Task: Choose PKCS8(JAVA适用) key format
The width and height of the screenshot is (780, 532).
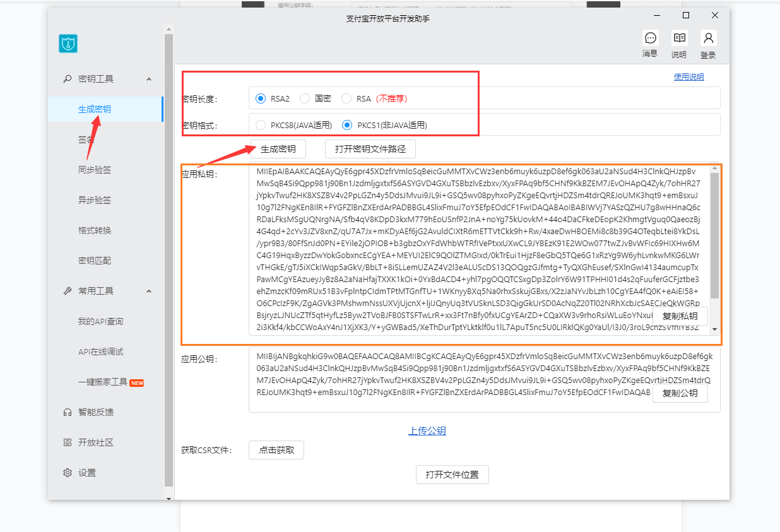Action: tap(261, 125)
